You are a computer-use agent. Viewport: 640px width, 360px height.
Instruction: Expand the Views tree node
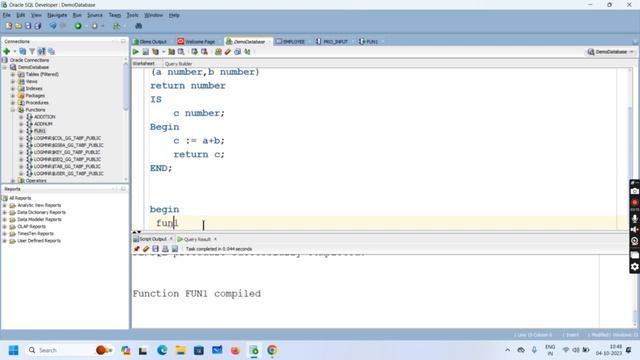click(x=13, y=82)
